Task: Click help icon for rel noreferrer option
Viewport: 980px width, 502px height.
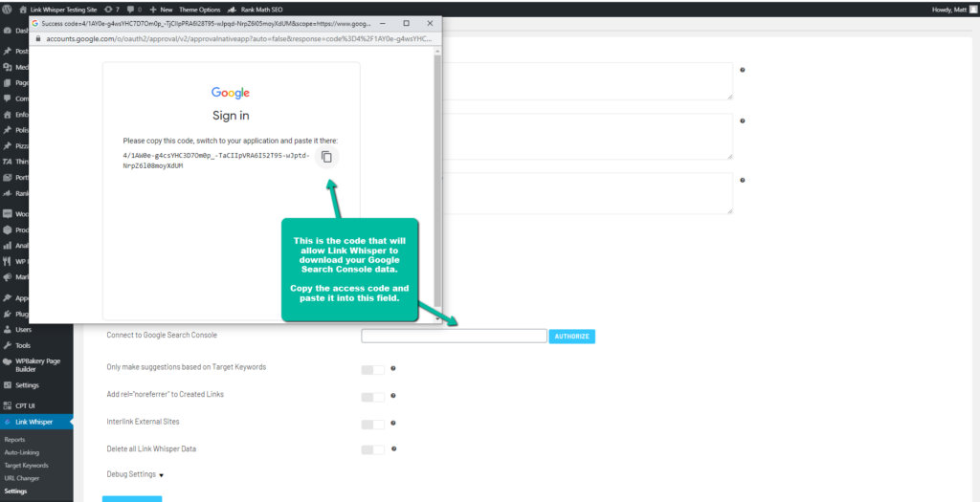Action: (393, 396)
